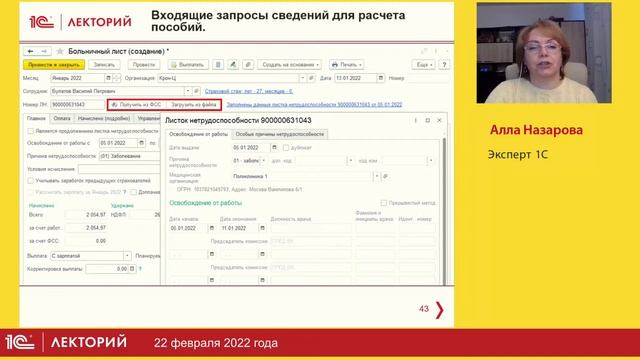Screen dimensions: 640x360
Task: Open Заполнены данные листка нетрудоспособности link
Action: [x=314, y=104]
